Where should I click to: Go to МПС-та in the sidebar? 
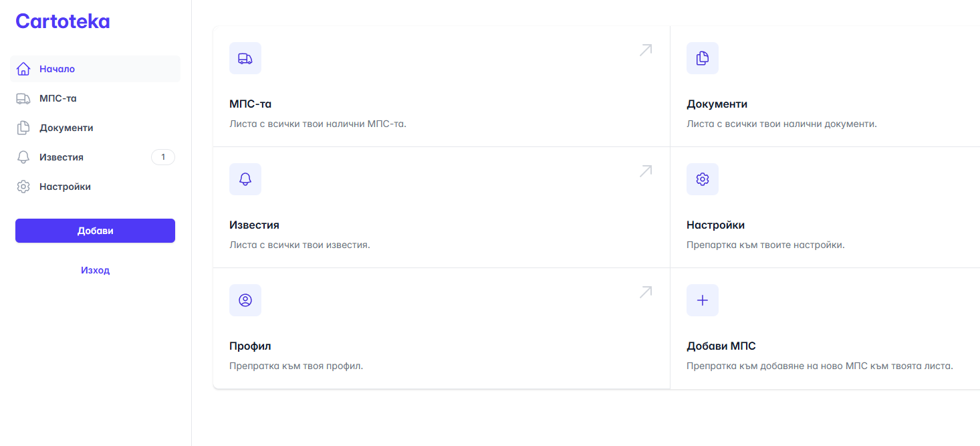[57, 98]
